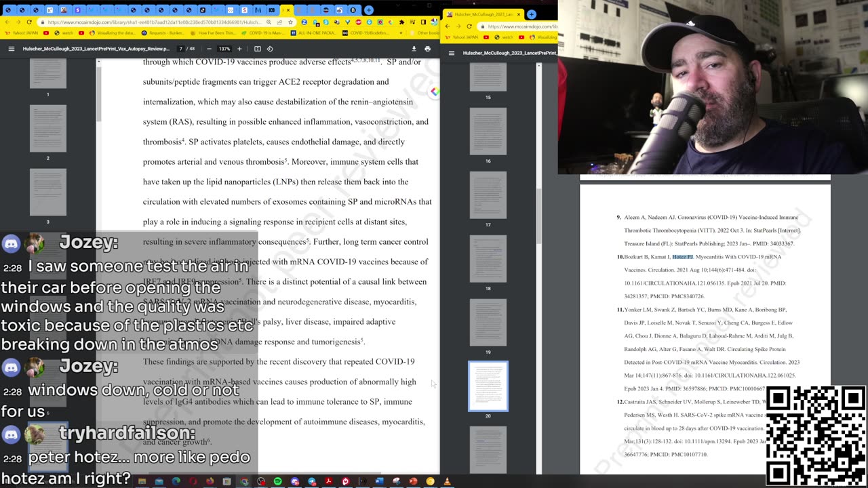Screen dimensions: 868x488
Task: Select page 15 thumbnail in right window
Action: [x=488, y=77]
